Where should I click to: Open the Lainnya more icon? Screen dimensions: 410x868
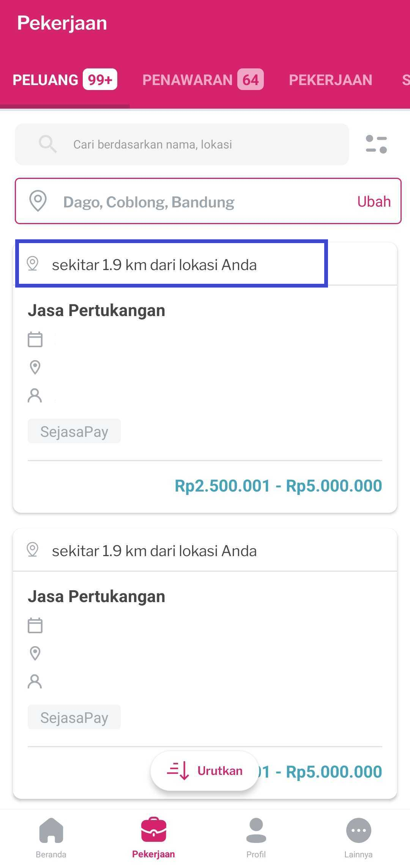point(358,830)
